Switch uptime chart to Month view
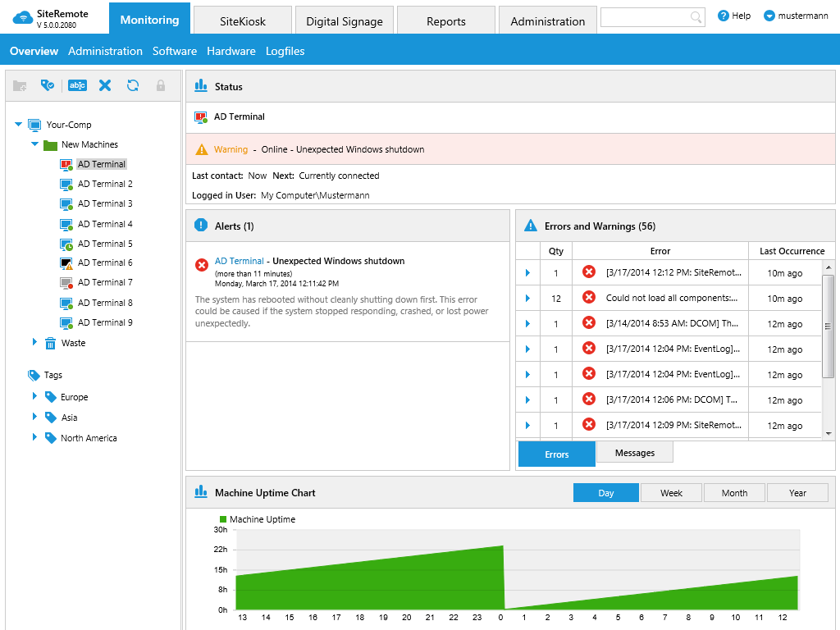This screenshot has height=630, width=840. (x=734, y=493)
